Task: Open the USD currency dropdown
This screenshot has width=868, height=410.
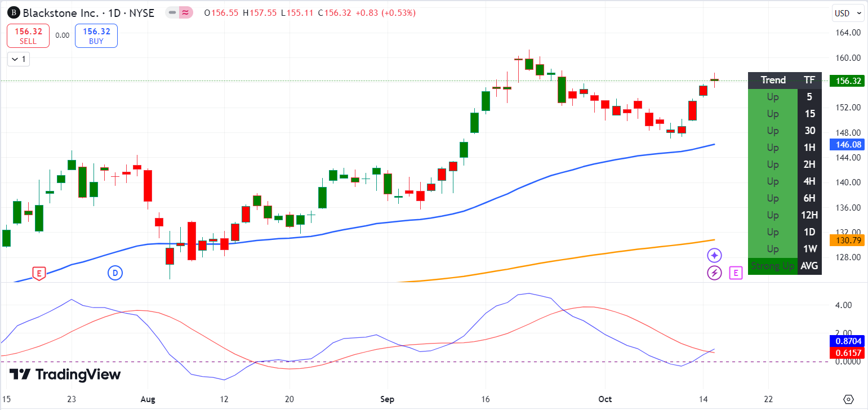Action: pos(848,13)
